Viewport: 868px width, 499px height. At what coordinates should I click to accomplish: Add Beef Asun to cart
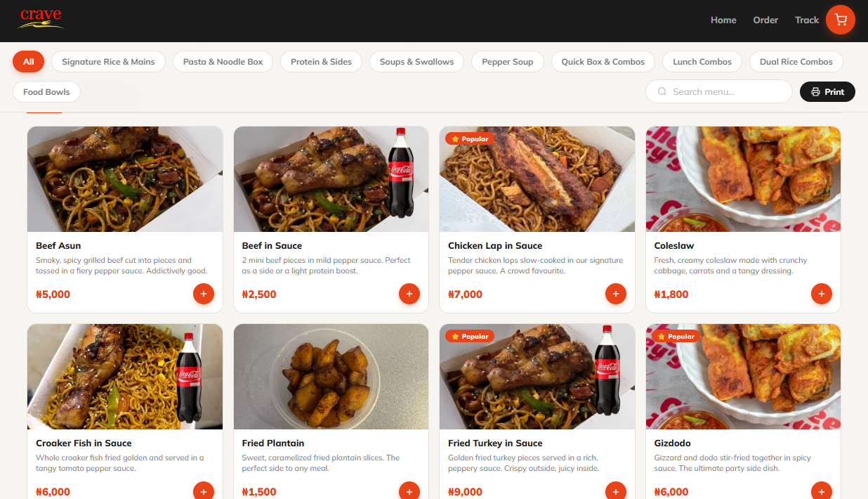click(204, 294)
